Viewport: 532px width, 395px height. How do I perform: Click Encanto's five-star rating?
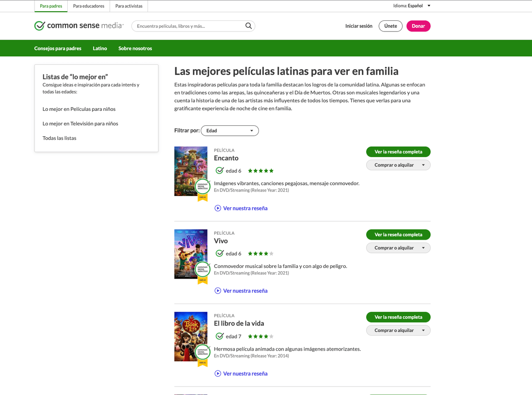point(261,170)
